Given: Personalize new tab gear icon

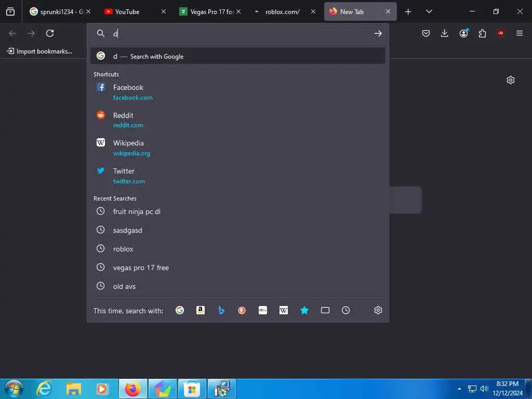Looking at the screenshot, I should click(x=511, y=80).
